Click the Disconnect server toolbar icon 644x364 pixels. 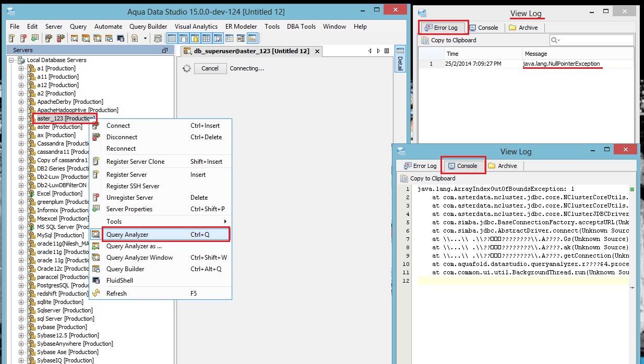60,38
